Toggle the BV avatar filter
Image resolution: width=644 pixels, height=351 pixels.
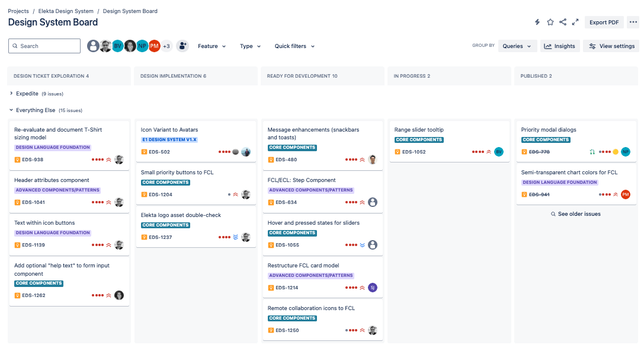point(117,46)
